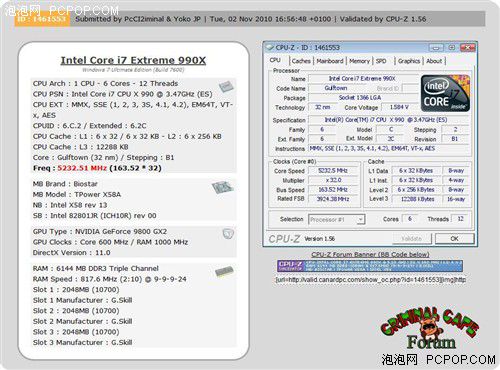The width and height of the screenshot is (500, 370).
Task: Click the CPU chip icon beside CPU Arch
Action: (226, 87)
